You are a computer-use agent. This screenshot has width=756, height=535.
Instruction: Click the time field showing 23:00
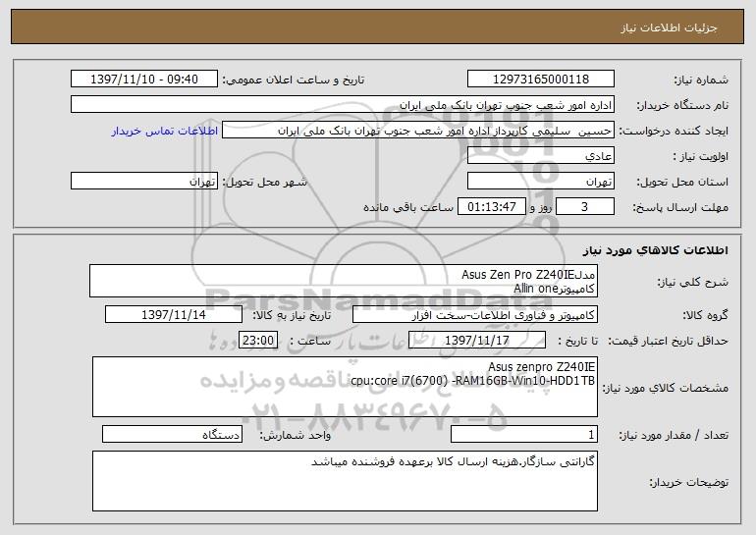coord(258,341)
